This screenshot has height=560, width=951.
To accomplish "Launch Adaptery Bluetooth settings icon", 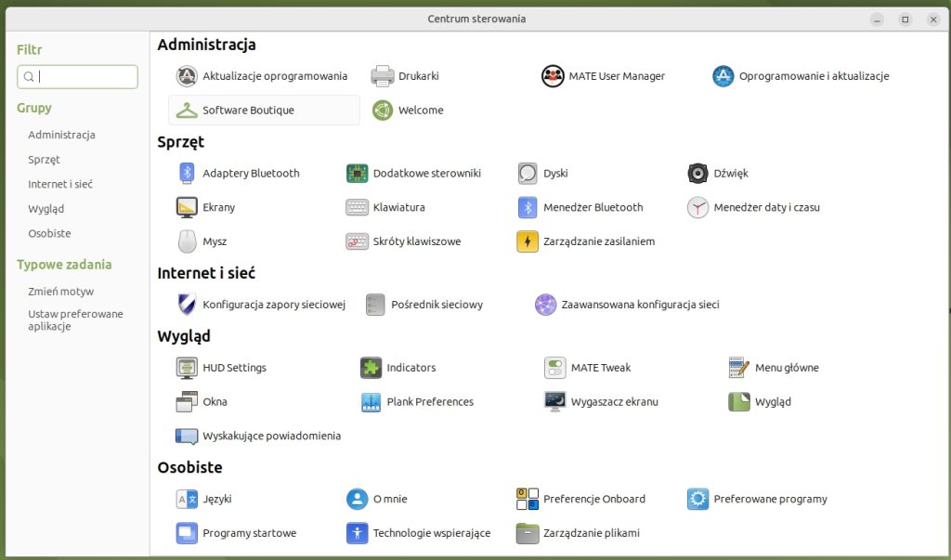I will 187,174.
